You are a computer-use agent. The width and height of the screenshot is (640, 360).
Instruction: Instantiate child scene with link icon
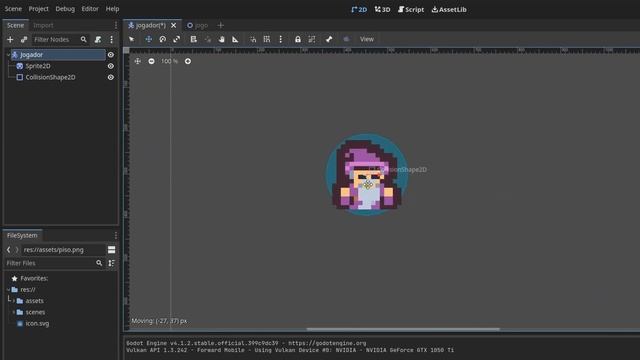pos(24,40)
